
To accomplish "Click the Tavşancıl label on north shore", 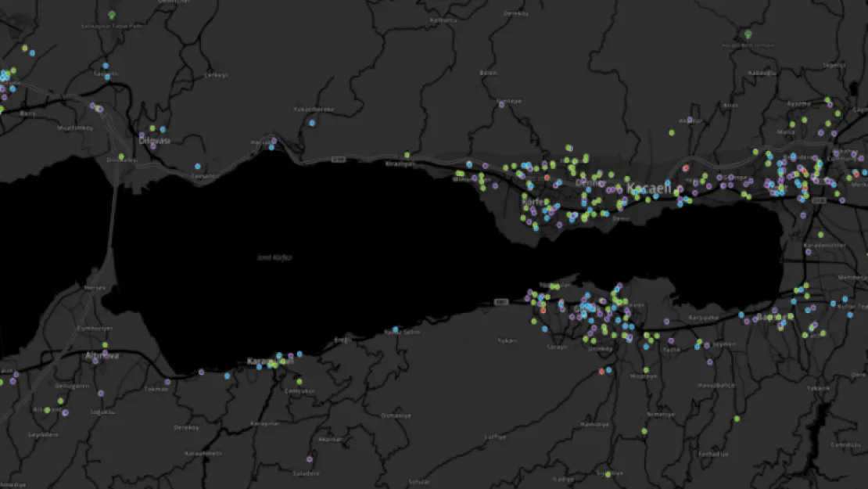I will tap(206, 176).
